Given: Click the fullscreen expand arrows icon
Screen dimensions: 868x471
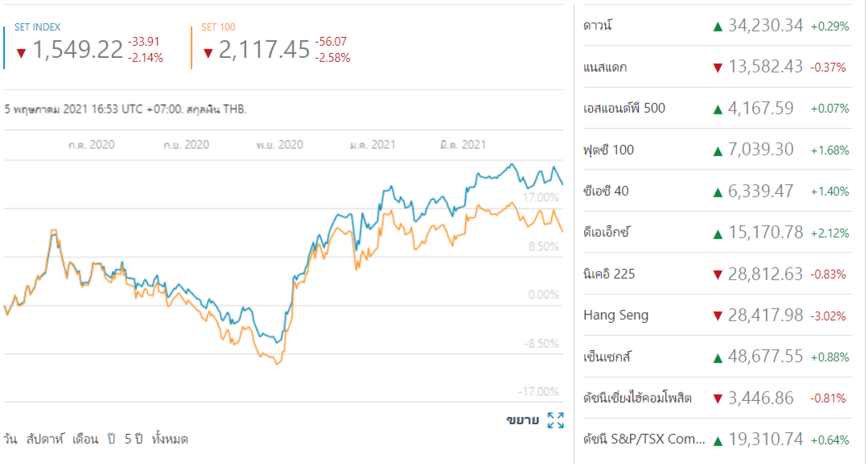Looking at the screenshot, I should point(555,420).
